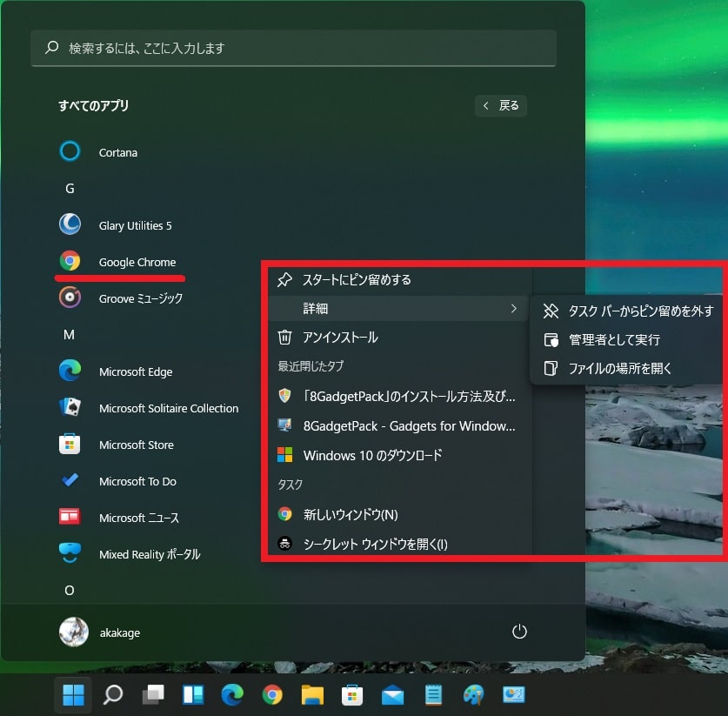Open File Explorer on taskbar
This screenshot has width=728, height=716.
(x=312, y=695)
